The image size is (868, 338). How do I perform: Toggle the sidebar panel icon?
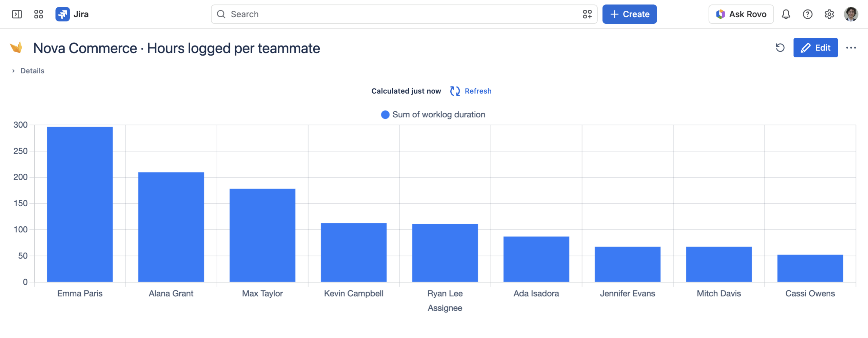pyautogui.click(x=17, y=14)
